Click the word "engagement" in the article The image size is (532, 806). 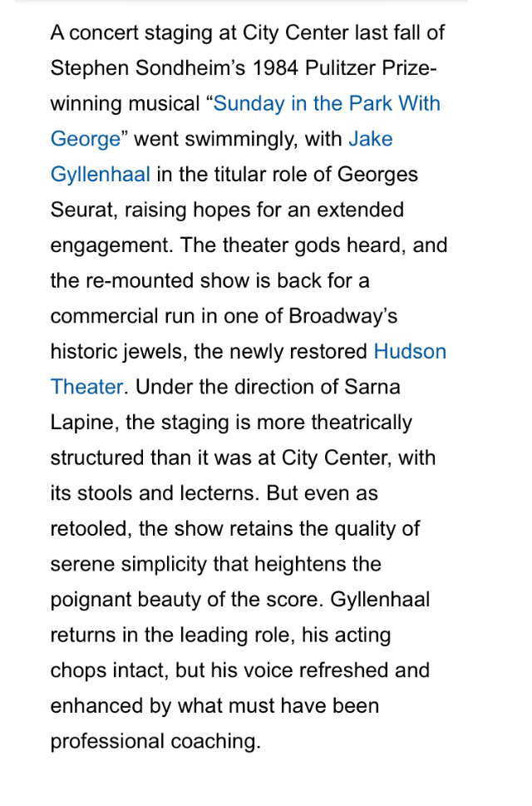coord(110,245)
